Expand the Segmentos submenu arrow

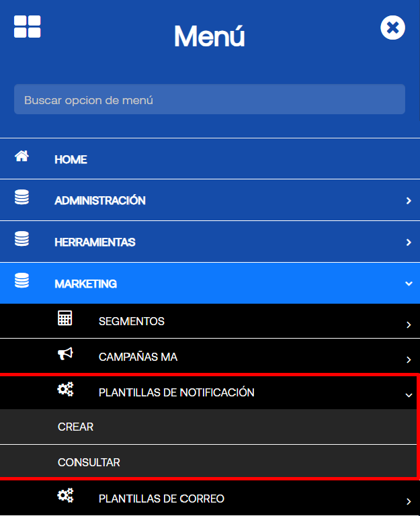tap(409, 325)
